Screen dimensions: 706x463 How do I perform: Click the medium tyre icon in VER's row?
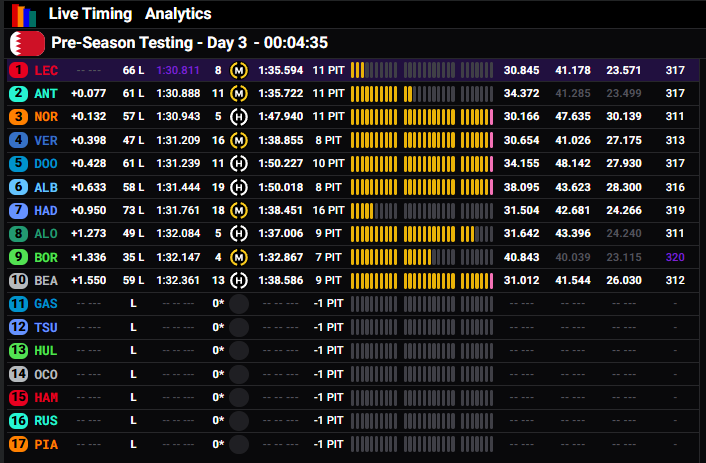click(x=239, y=140)
